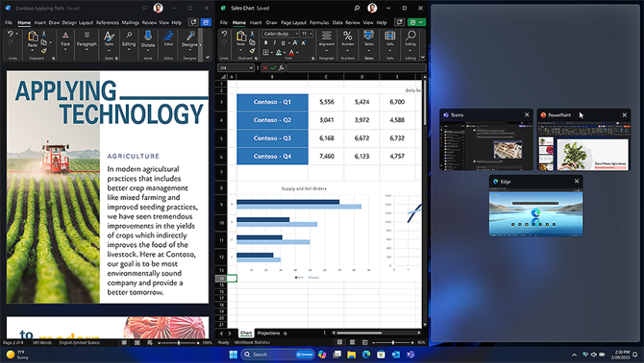Click the Dictate microphone icon in Word

tap(147, 36)
